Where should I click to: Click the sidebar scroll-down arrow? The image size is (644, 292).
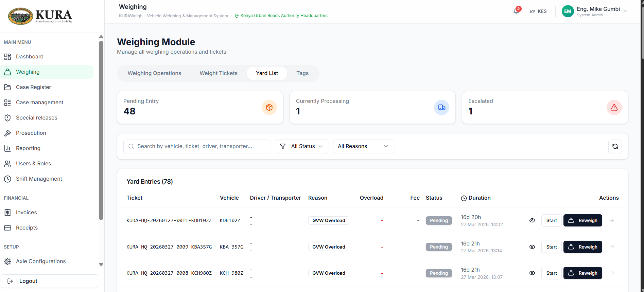click(101, 264)
